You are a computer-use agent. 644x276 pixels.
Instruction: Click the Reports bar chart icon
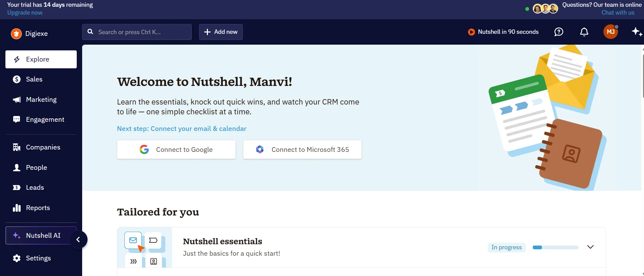(17, 208)
